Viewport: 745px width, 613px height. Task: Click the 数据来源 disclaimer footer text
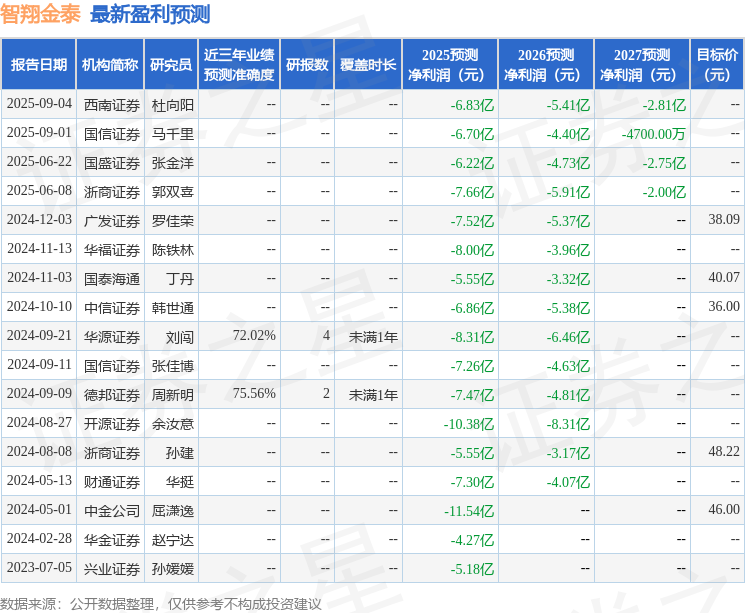point(161,603)
